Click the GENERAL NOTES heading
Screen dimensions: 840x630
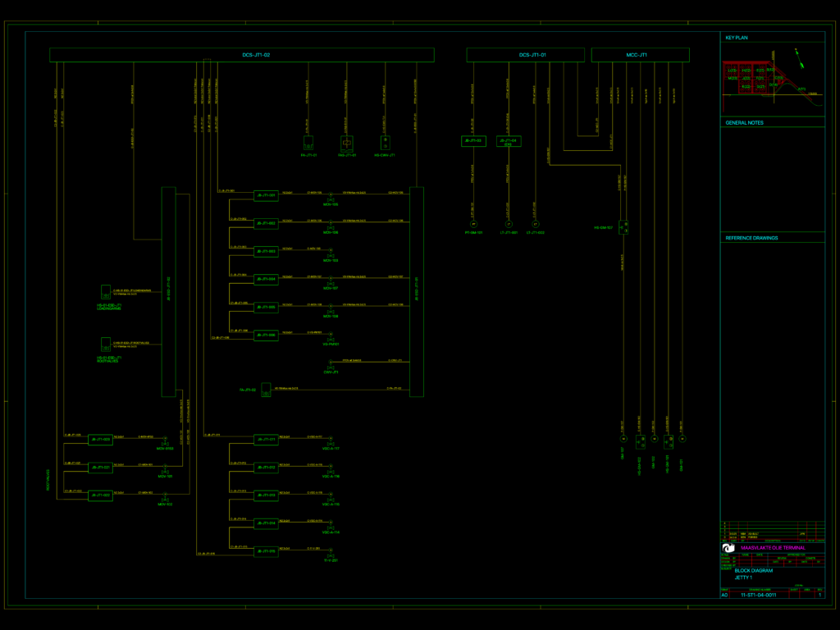tap(745, 123)
